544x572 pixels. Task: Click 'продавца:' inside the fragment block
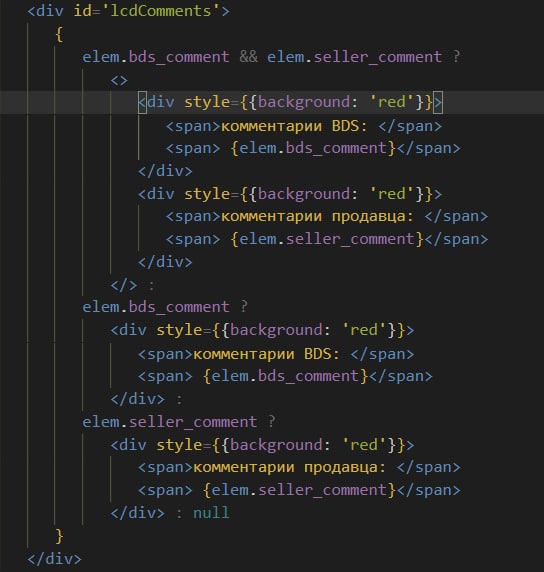[373, 217]
